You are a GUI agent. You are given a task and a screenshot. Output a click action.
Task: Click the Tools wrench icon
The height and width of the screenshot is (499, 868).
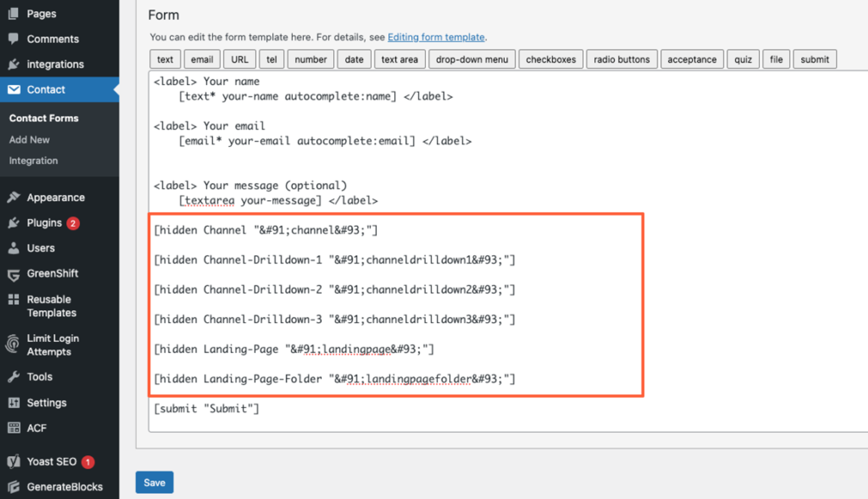coord(14,377)
